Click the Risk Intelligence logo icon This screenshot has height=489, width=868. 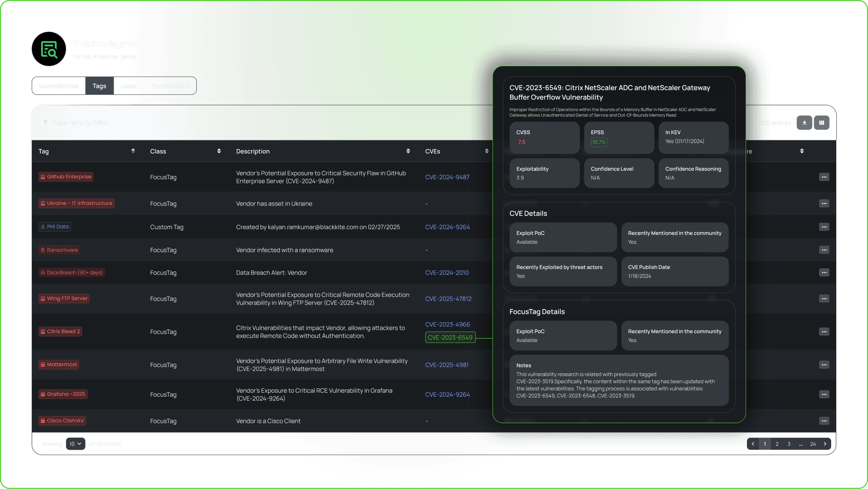click(49, 49)
